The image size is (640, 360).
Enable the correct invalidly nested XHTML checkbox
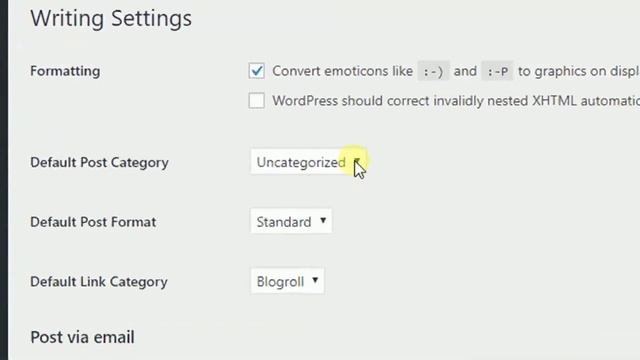tap(257, 100)
